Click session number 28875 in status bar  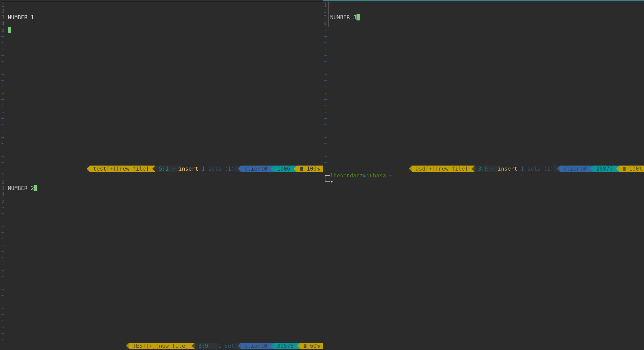click(x=604, y=169)
